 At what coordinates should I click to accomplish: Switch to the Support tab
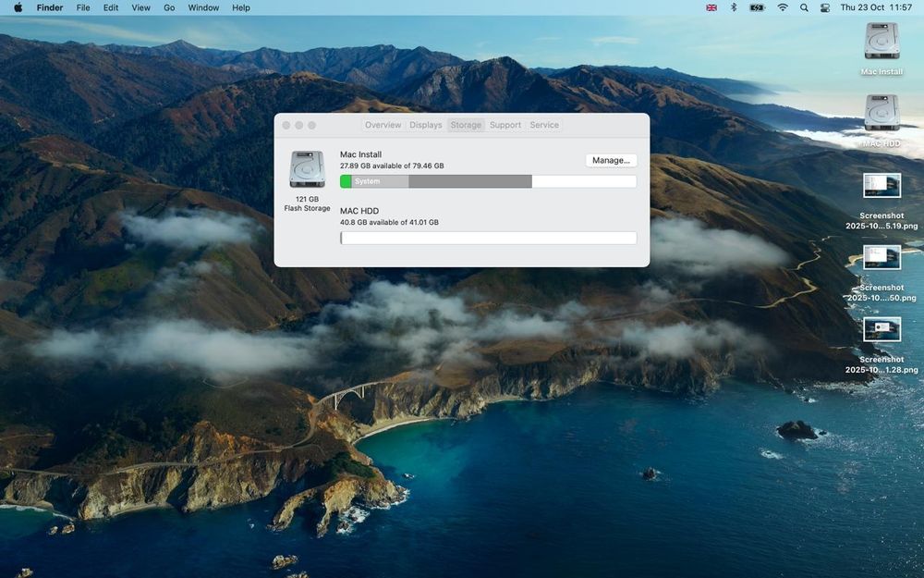[x=505, y=125]
